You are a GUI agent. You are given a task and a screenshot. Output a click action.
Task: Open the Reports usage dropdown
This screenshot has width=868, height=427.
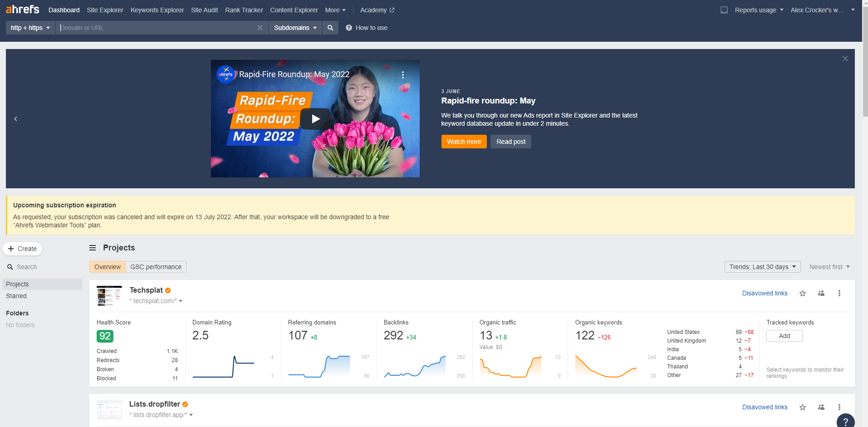[x=759, y=10]
